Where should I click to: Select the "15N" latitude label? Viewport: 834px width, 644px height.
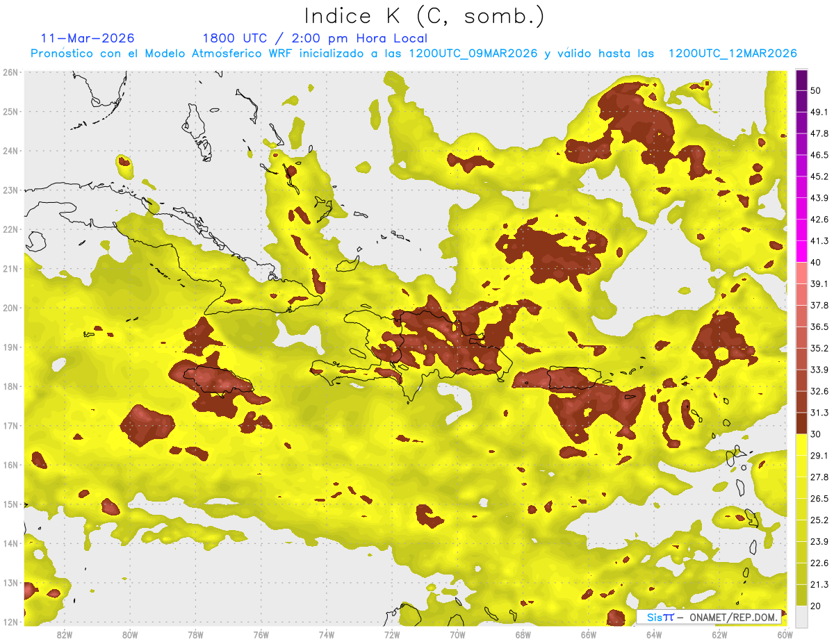pos(11,504)
